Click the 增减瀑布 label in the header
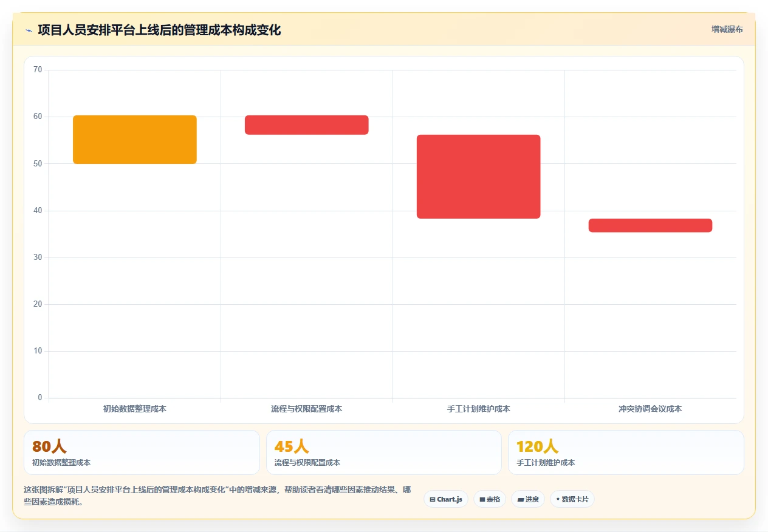 pyautogui.click(x=727, y=29)
